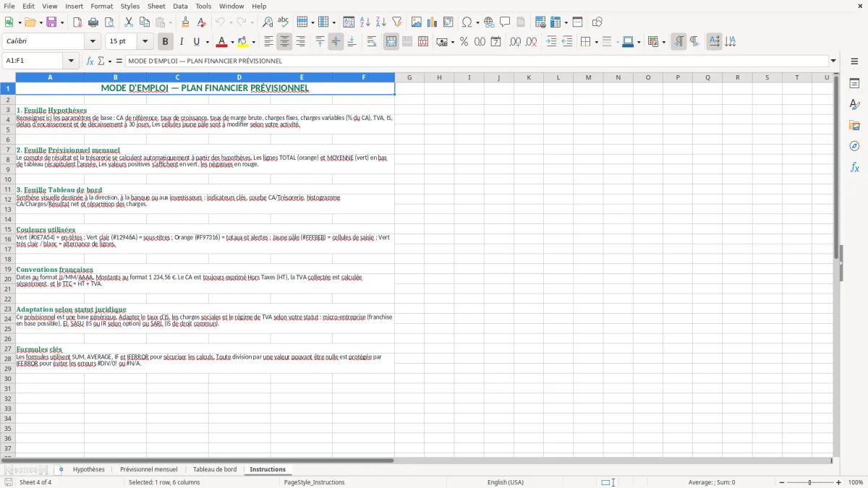Insert a chart
Viewport: 868px width, 488px height.
[x=432, y=22]
